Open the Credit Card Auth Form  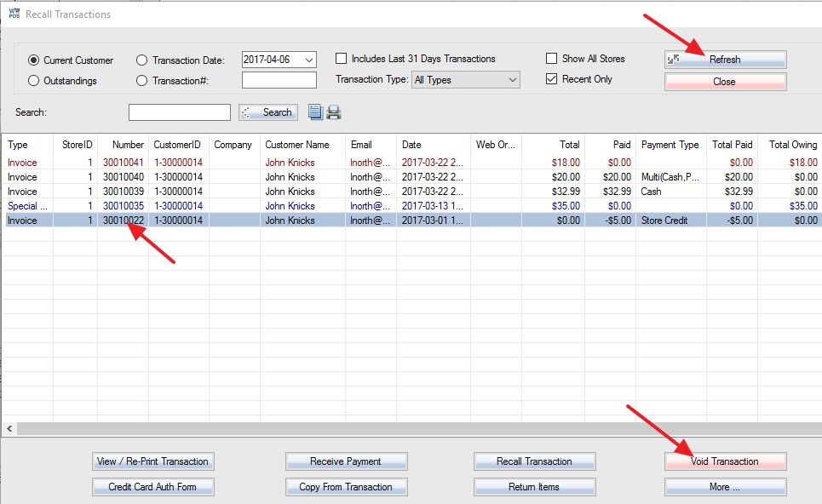point(152,487)
